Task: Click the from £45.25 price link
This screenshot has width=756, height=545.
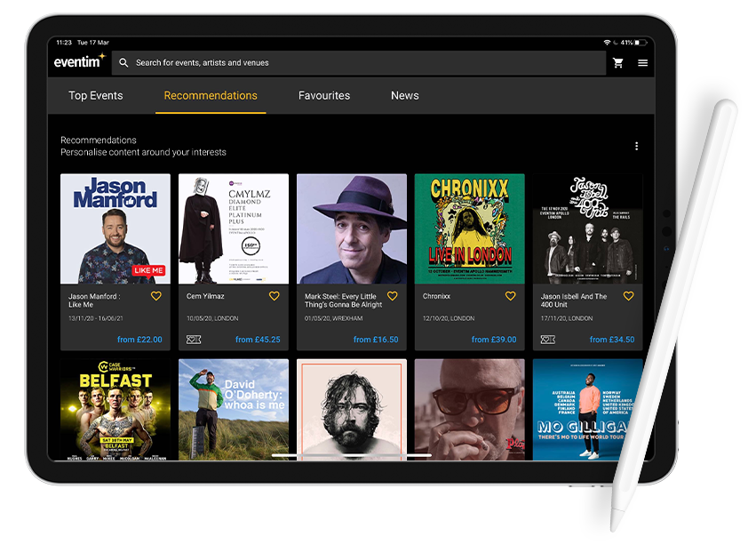Action: click(258, 340)
